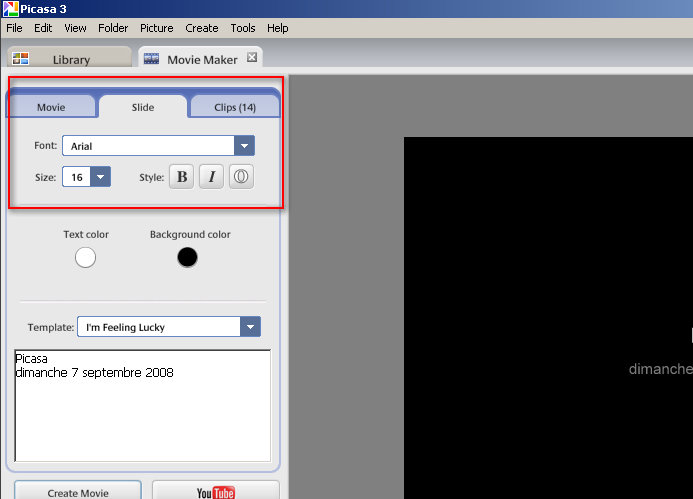
Task: Click the Create Movie button
Action: [x=78, y=490]
